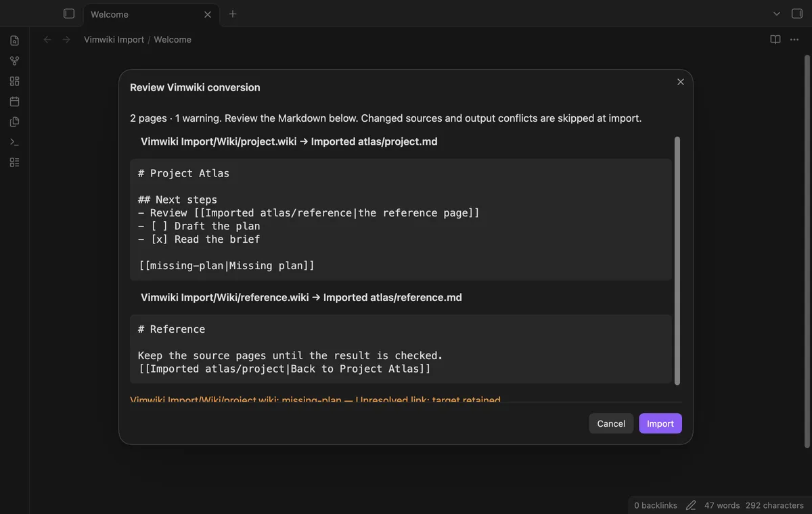Click the Import button
The image size is (812, 514).
click(x=660, y=423)
